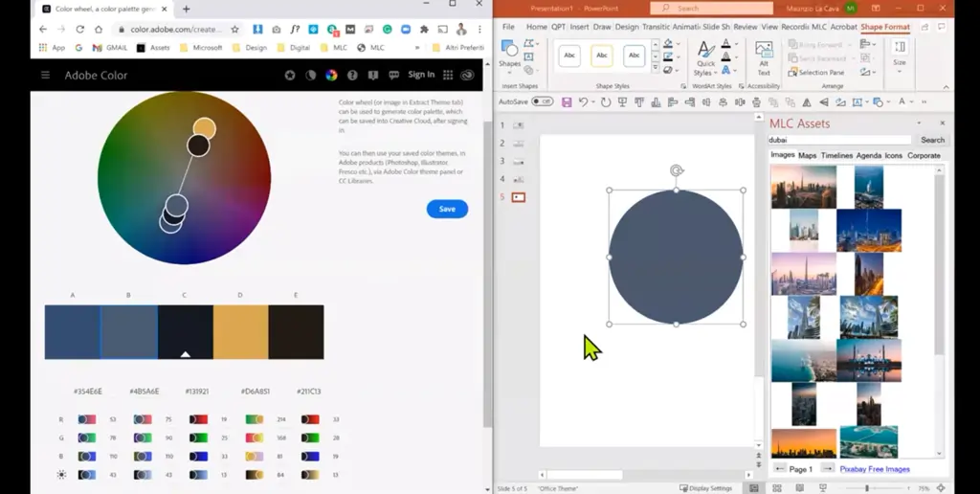The width and height of the screenshot is (980, 494).
Task: Click the Design bookmarks folder in Chrome
Action: click(x=250, y=48)
